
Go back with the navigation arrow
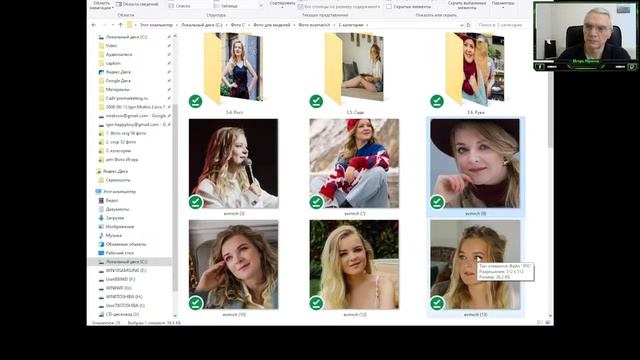[94, 25]
